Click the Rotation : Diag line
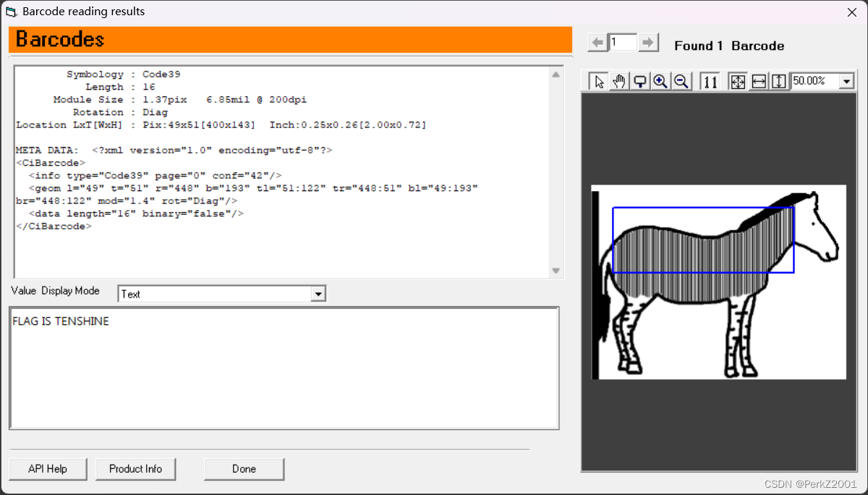This screenshot has height=495, width=868. tap(120, 112)
